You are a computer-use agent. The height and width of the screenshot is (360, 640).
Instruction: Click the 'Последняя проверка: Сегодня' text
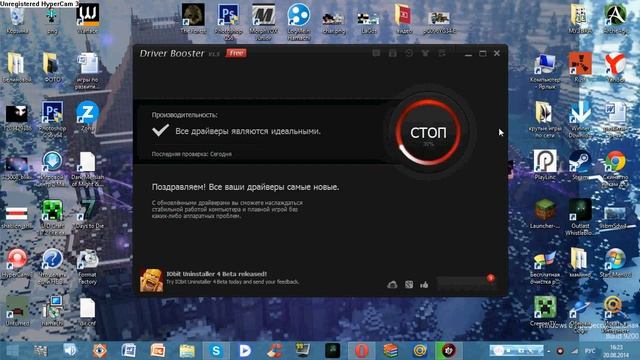[191, 154]
